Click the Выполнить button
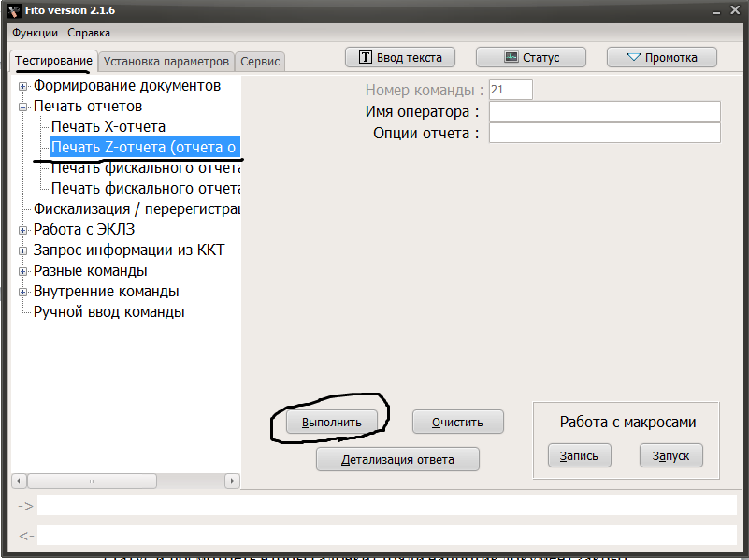 pos(332,422)
